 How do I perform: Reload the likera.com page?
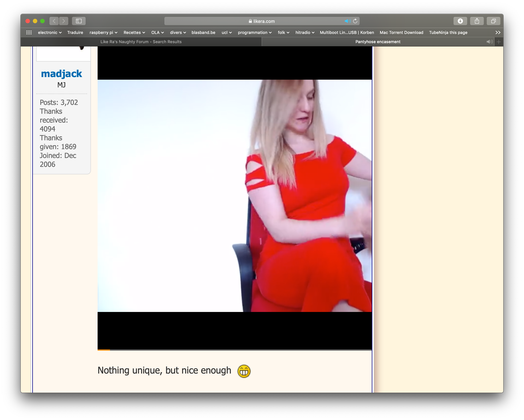pyautogui.click(x=355, y=21)
